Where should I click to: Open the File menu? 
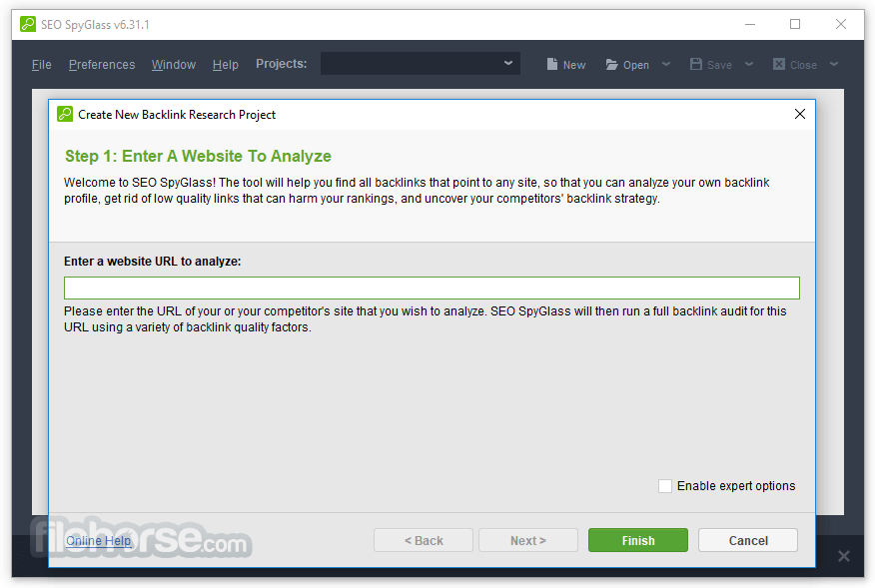(x=41, y=65)
